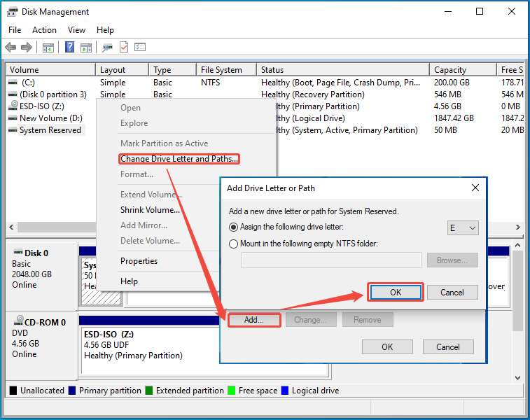Click the volume list horizontal scrollbar left arrow
The height and width of the screenshot is (420, 530).
click(11, 228)
